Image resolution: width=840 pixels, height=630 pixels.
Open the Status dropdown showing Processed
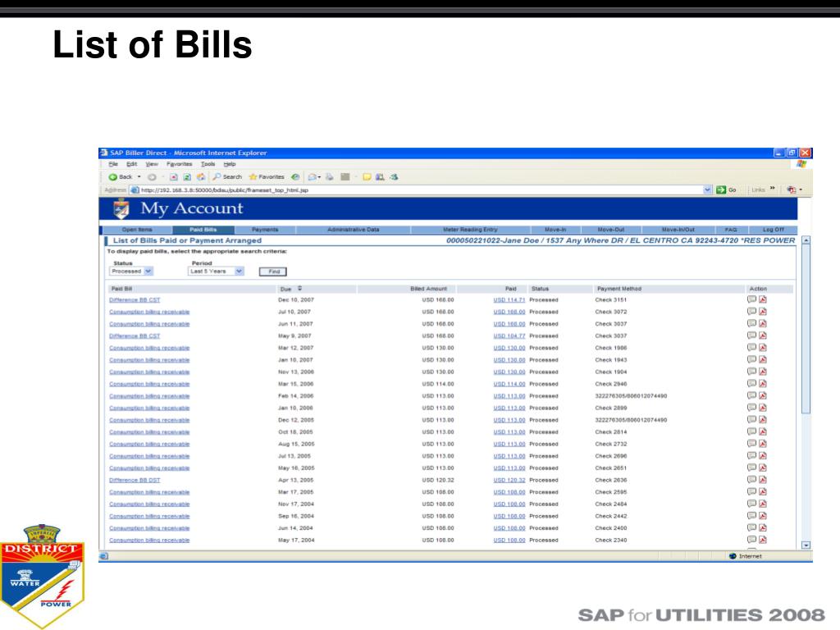[131, 271]
